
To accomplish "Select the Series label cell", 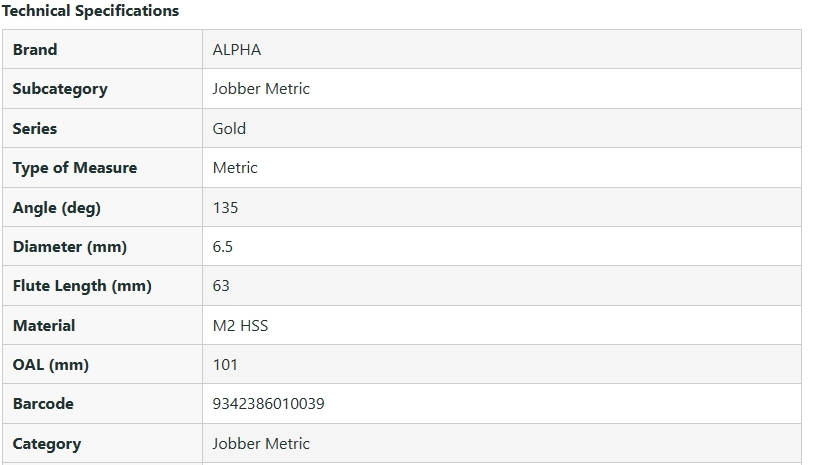I will (35, 128).
